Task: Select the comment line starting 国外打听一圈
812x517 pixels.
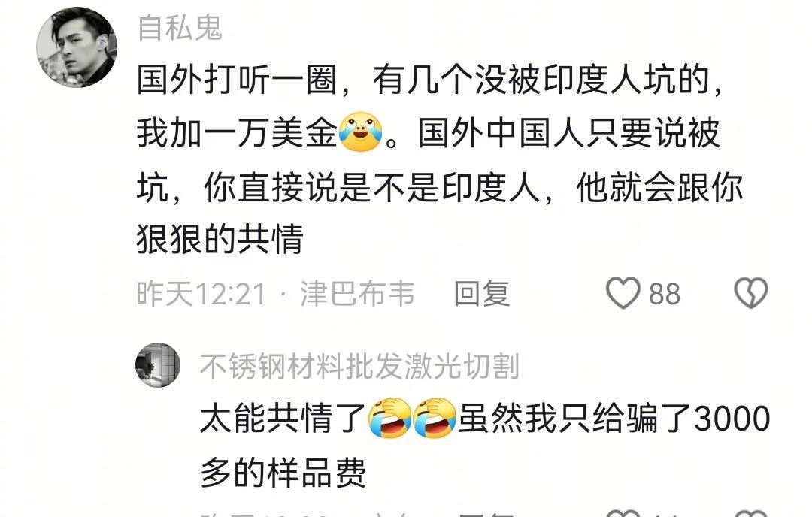Action: [x=430, y=80]
